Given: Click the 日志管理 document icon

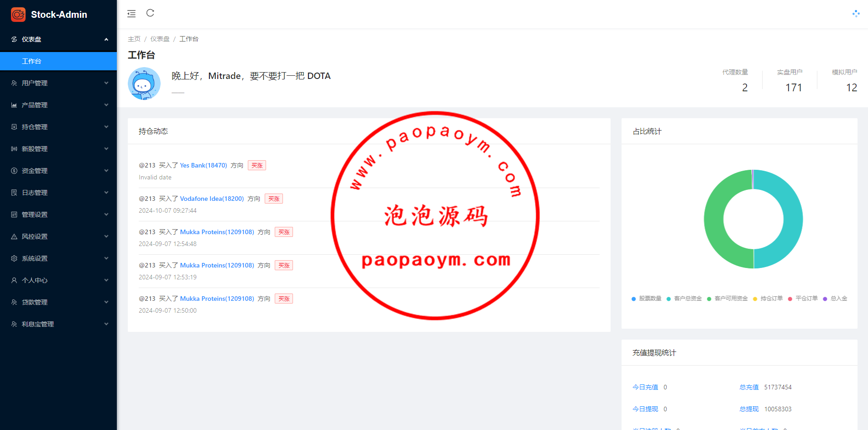Looking at the screenshot, I should (14, 193).
